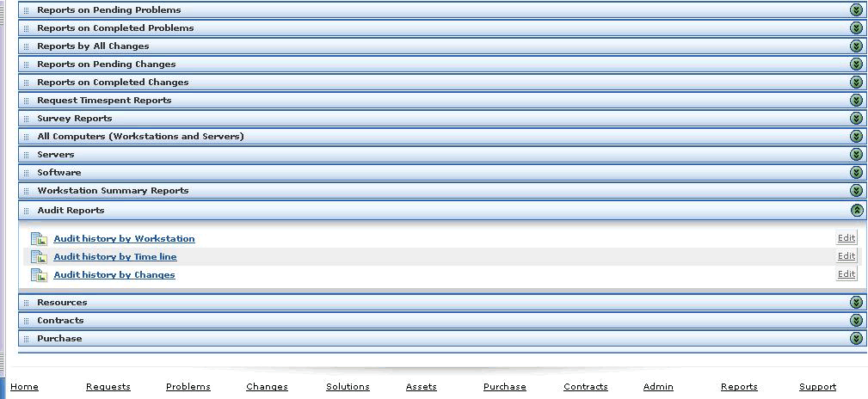The height and width of the screenshot is (399, 868).
Task: Open the Audit history by Workstation report
Action: (124, 238)
